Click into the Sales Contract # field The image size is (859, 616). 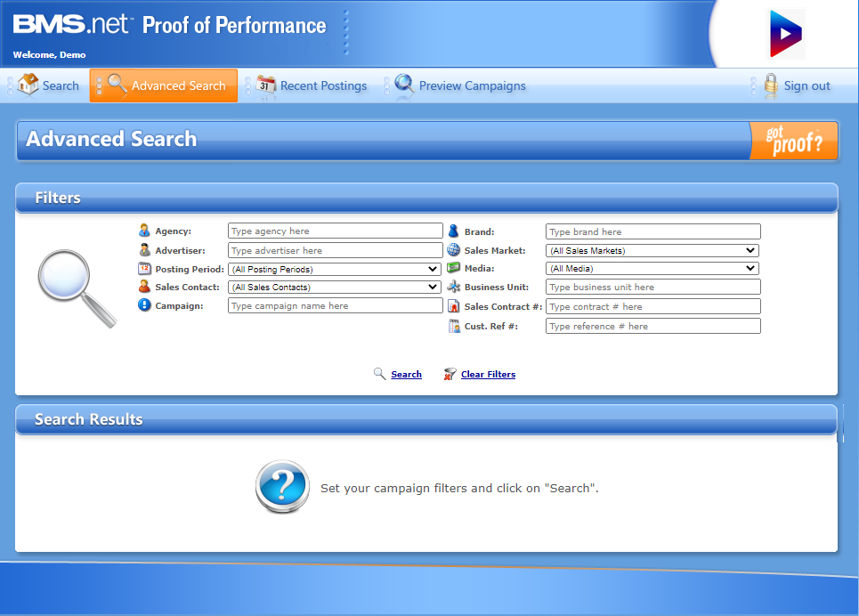(x=652, y=307)
